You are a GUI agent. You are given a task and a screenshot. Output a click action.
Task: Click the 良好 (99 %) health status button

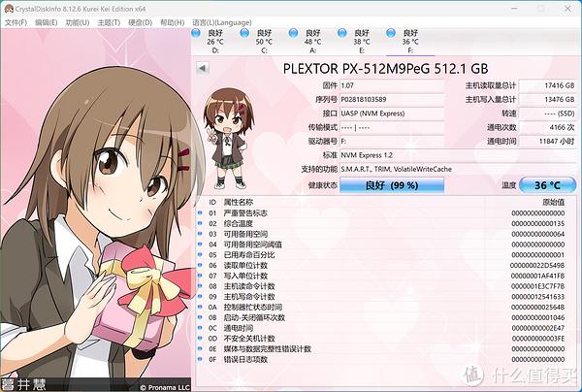tap(392, 185)
